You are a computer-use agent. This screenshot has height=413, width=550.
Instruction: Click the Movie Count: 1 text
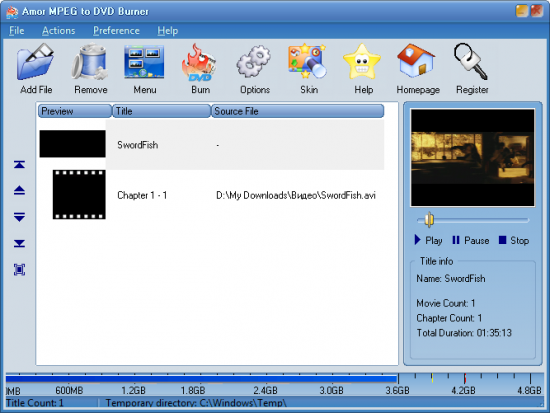click(445, 303)
